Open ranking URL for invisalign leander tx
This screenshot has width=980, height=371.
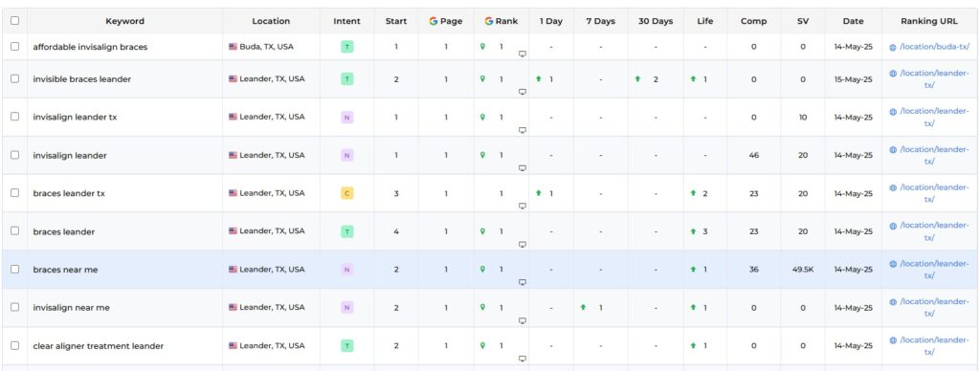934,118
